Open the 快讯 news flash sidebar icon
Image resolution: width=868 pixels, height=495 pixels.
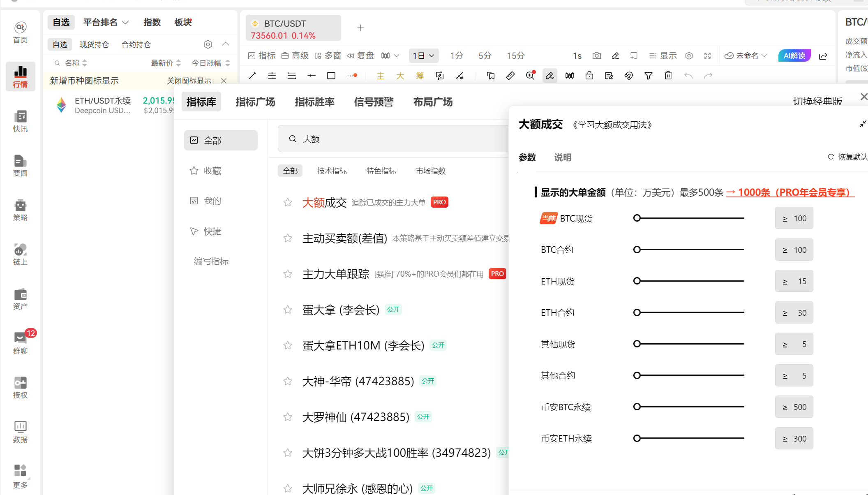(x=20, y=121)
